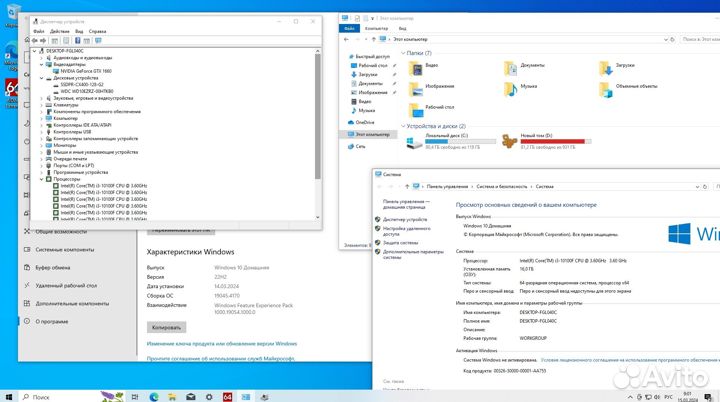Image resolution: width=720 pixels, height=402 pixels.
Task: Open Диспетчер устройств link in Система window
Action: [x=405, y=220]
